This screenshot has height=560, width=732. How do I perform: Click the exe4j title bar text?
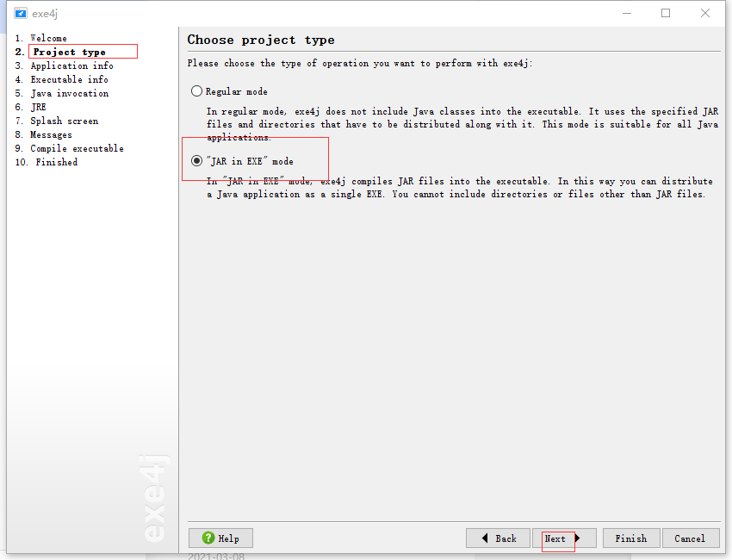[45, 14]
